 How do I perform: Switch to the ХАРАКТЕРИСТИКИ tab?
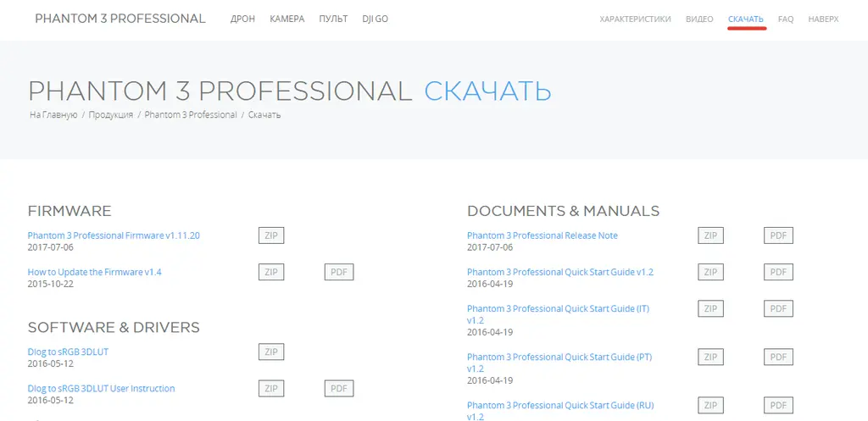[x=635, y=19]
